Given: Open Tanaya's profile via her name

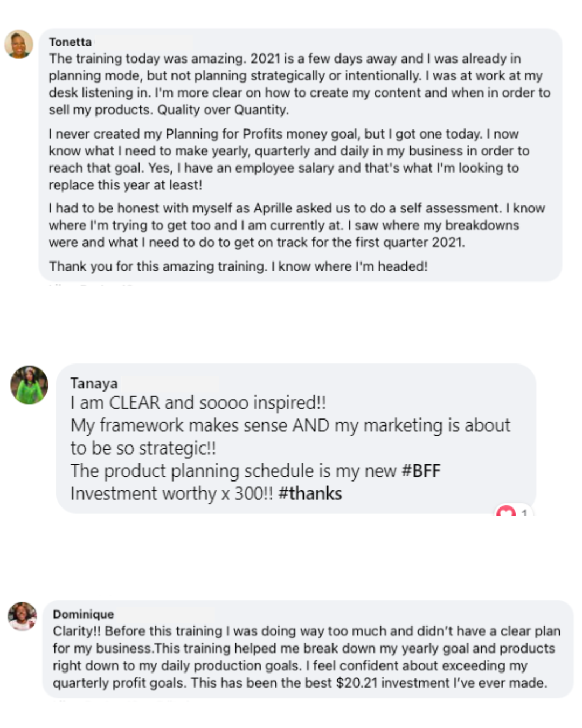Looking at the screenshot, I should point(94,383).
